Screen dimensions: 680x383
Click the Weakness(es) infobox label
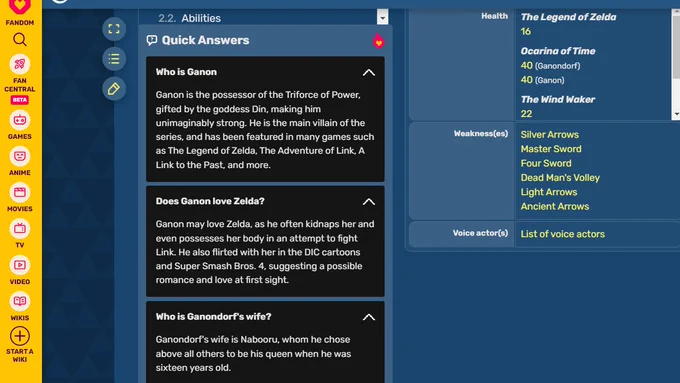coord(481,134)
